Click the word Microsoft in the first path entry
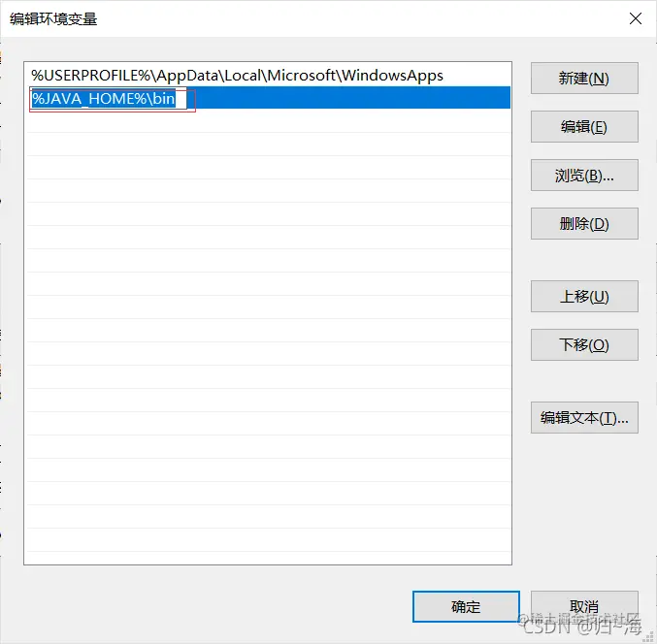657x644 pixels. tap(301, 76)
